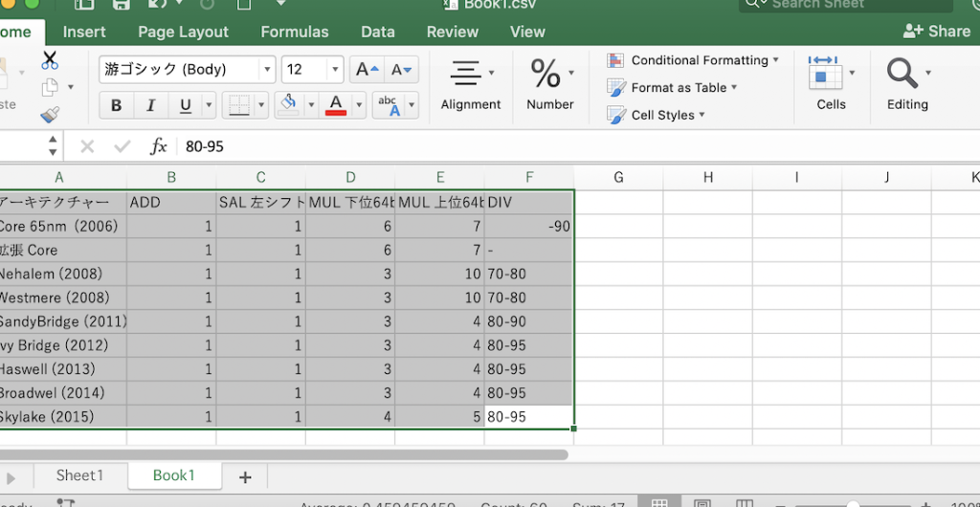Click the Search Sheet field

[x=846, y=5]
